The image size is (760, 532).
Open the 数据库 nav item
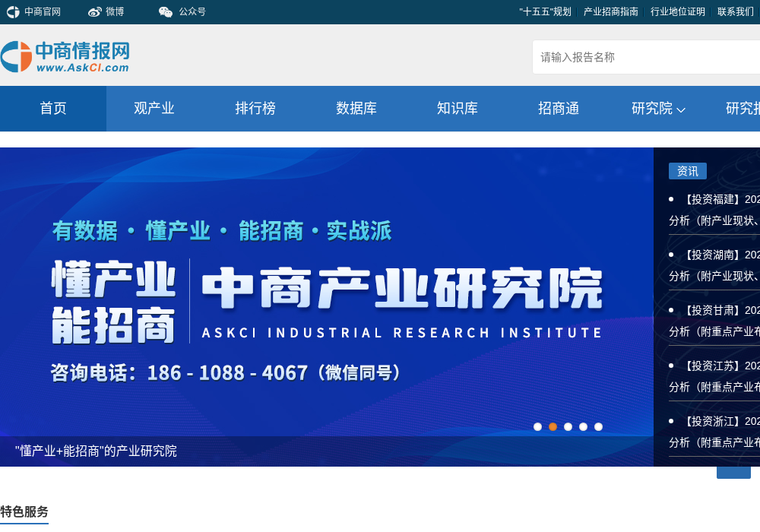pos(356,108)
